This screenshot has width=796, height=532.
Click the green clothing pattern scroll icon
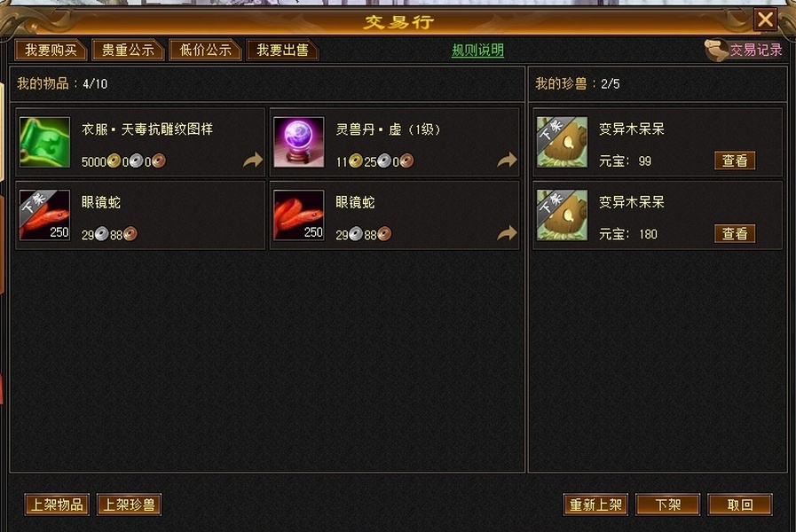[x=44, y=142]
